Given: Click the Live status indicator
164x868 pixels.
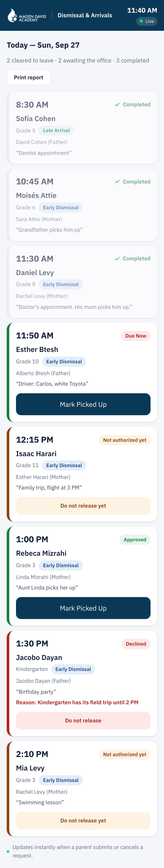Looking at the screenshot, I should (147, 21).
